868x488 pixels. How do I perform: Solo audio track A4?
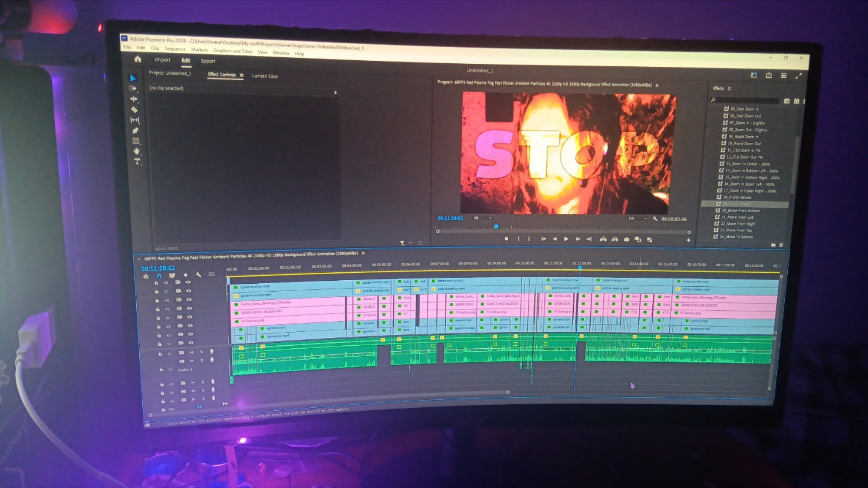point(203,391)
